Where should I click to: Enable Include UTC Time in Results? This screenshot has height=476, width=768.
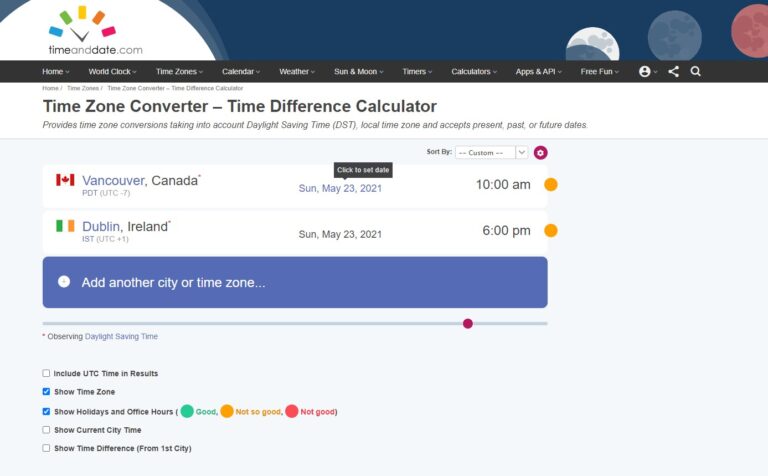(x=46, y=373)
